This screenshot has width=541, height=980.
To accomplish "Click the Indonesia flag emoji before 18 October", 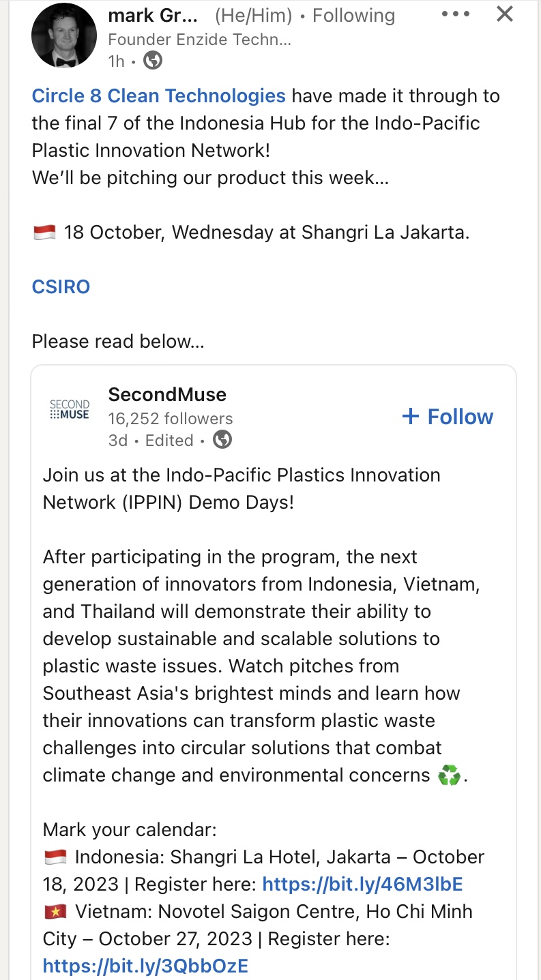I will [x=44, y=233].
